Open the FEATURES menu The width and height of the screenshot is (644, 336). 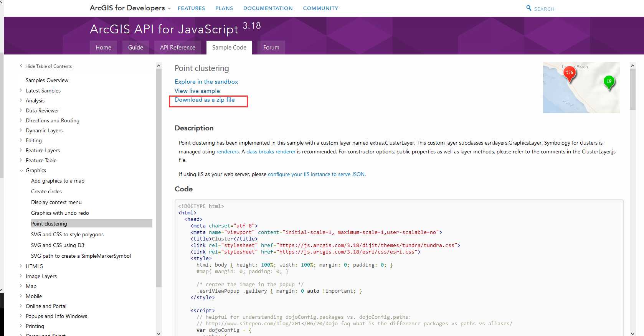point(191,8)
